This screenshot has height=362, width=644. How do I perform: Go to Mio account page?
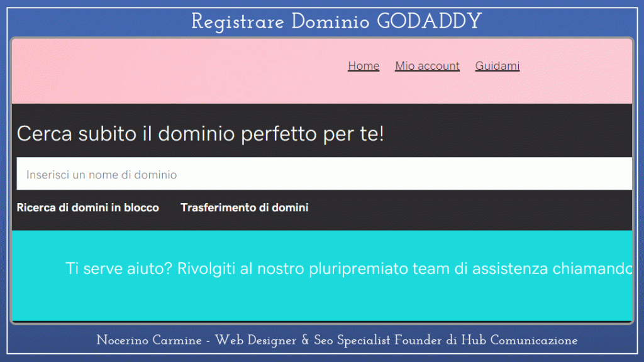(427, 65)
